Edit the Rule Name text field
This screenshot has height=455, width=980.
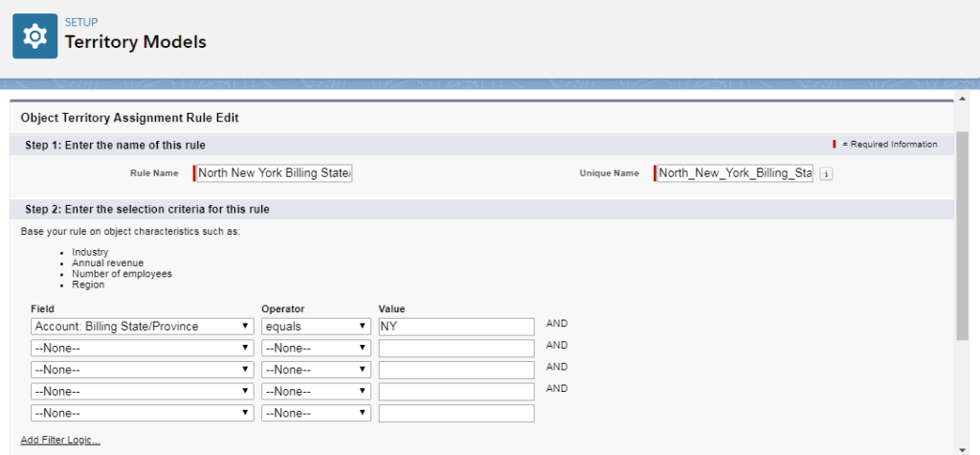(x=274, y=173)
